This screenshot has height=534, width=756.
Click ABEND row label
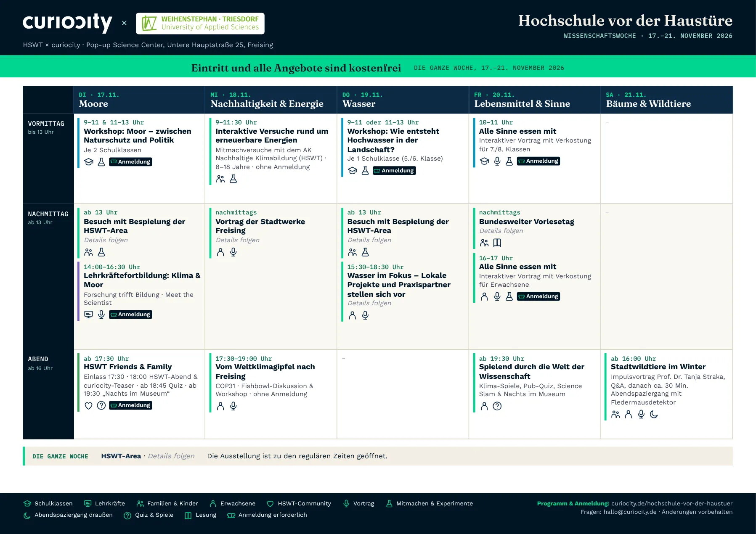(x=38, y=359)
